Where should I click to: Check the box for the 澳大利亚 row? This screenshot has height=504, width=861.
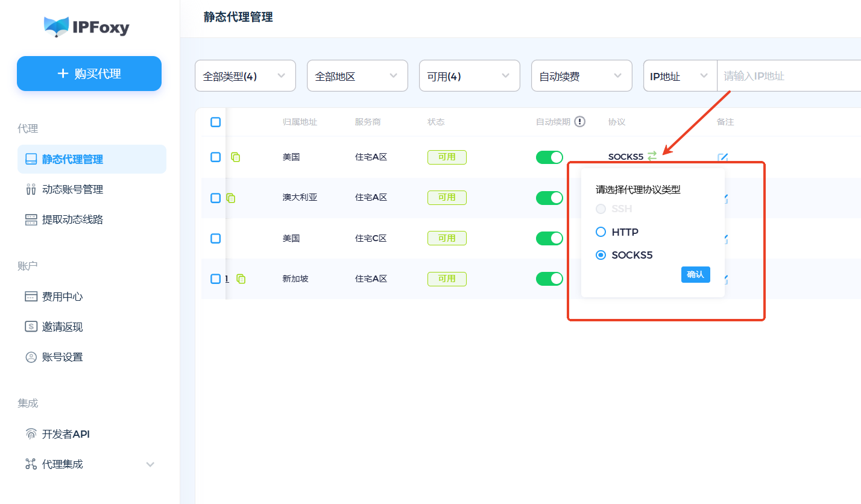tap(215, 198)
